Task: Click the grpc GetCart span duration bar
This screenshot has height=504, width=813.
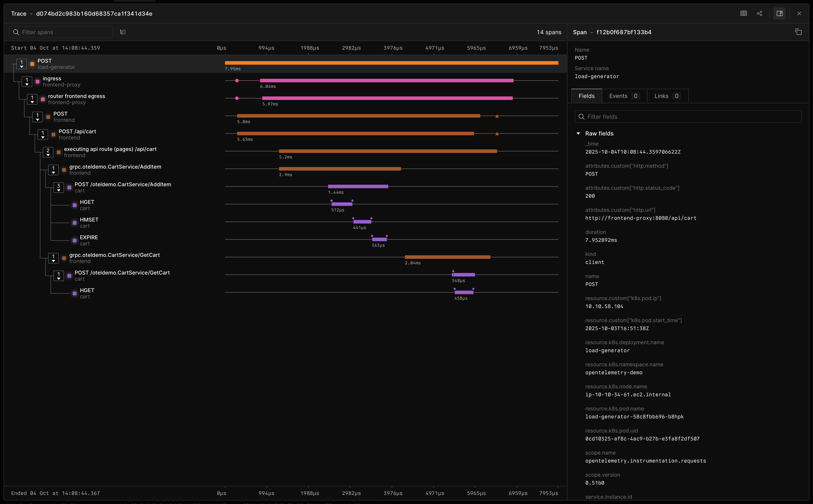Action: coord(447,257)
